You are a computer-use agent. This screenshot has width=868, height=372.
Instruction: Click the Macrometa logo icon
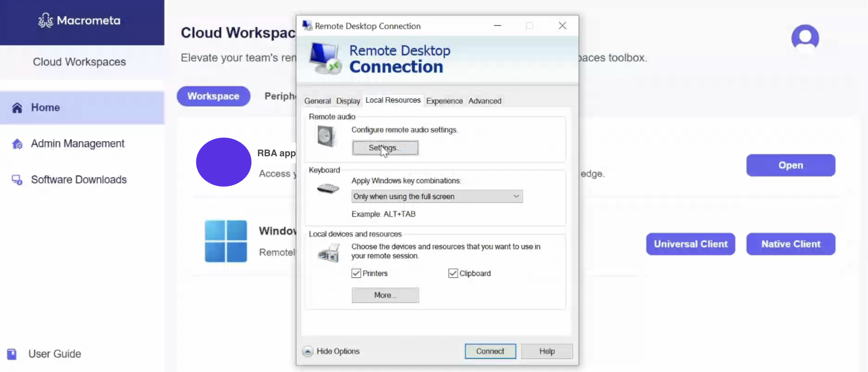pyautogui.click(x=45, y=21)
